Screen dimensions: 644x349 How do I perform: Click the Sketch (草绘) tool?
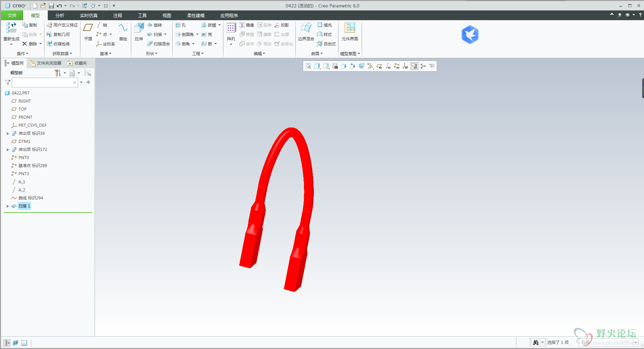pos(123,32)
